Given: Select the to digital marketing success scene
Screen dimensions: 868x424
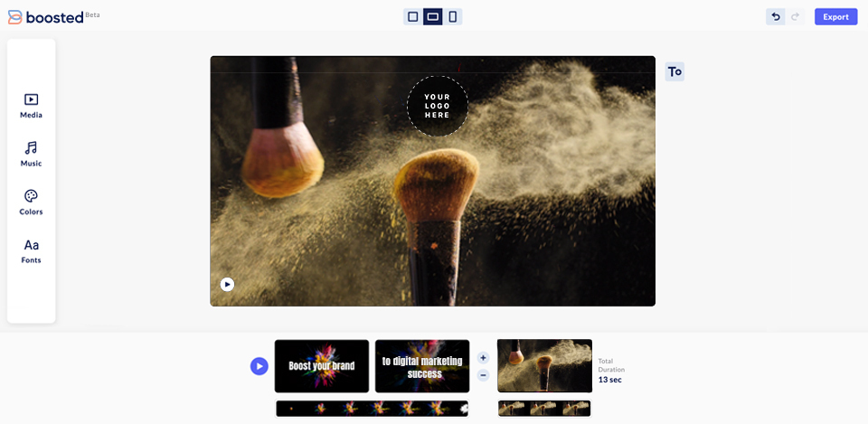Looking at the screenshot, I should tap(422, 366).
